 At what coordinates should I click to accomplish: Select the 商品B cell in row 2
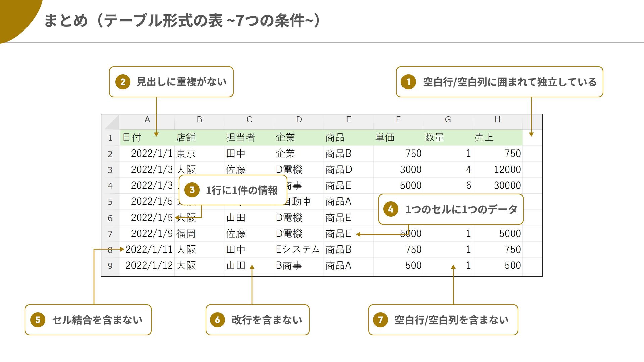tap(348, 154)
